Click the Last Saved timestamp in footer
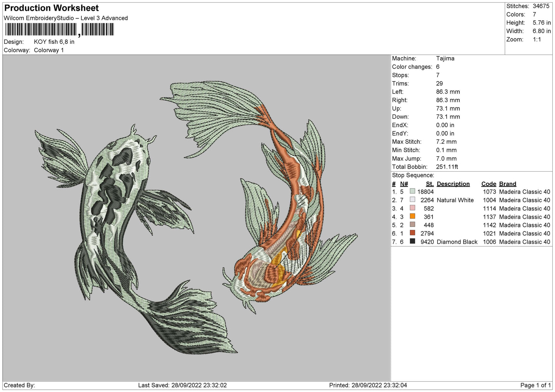 click(x=182, y=385)
